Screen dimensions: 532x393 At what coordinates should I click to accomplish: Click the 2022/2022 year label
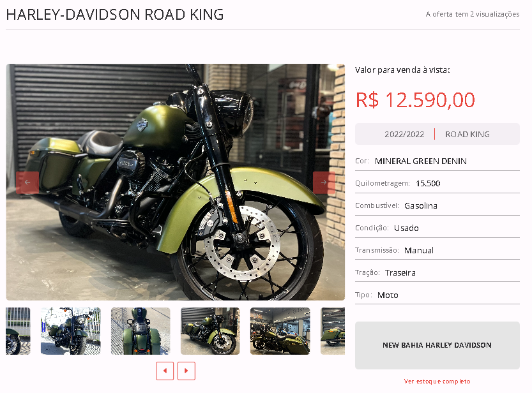[404, 135]
